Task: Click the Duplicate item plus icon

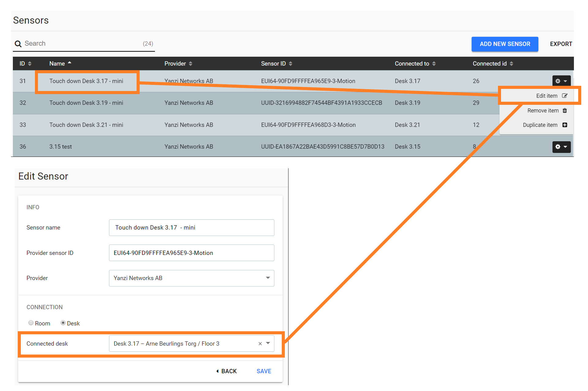Action: pos(565,125)
